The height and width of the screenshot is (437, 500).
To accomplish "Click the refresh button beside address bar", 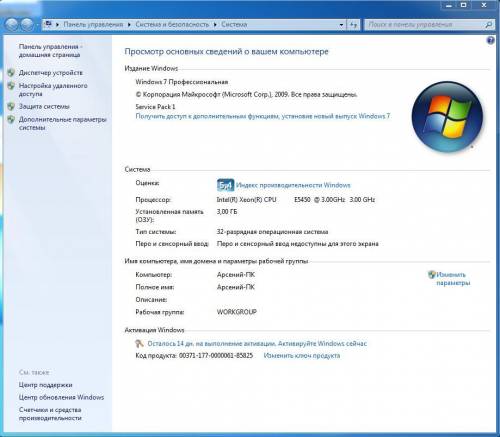I will point(353,25).
